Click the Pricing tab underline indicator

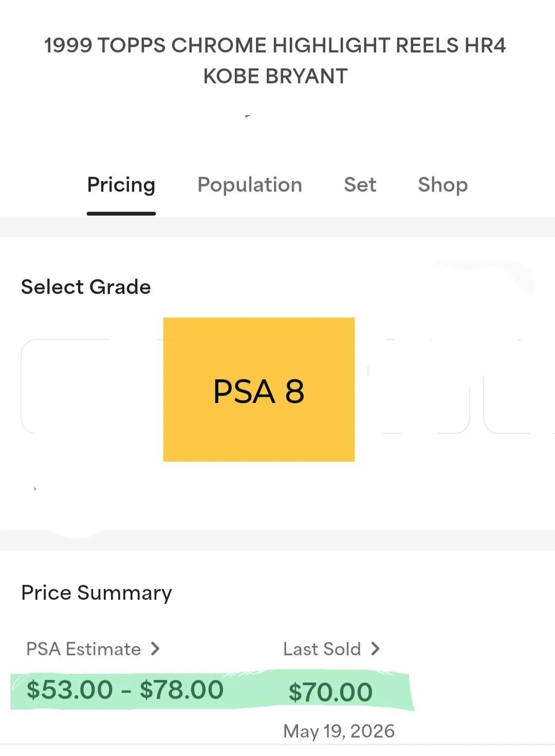point(121,214)
